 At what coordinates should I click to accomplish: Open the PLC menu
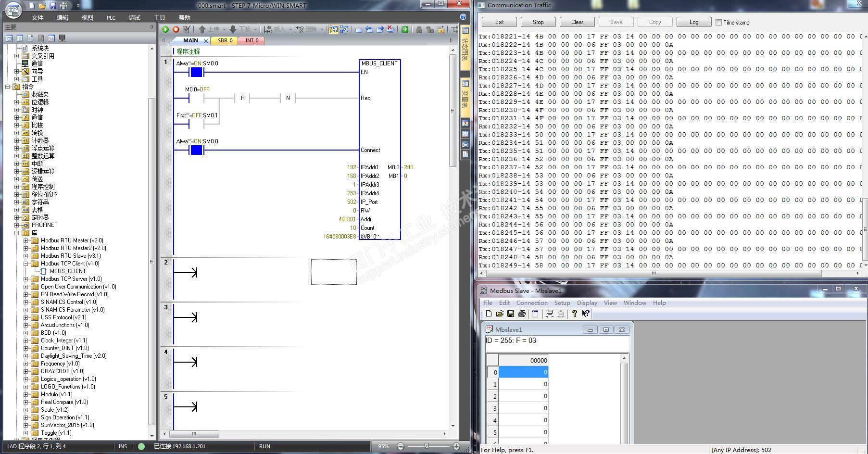coord(111,18)
